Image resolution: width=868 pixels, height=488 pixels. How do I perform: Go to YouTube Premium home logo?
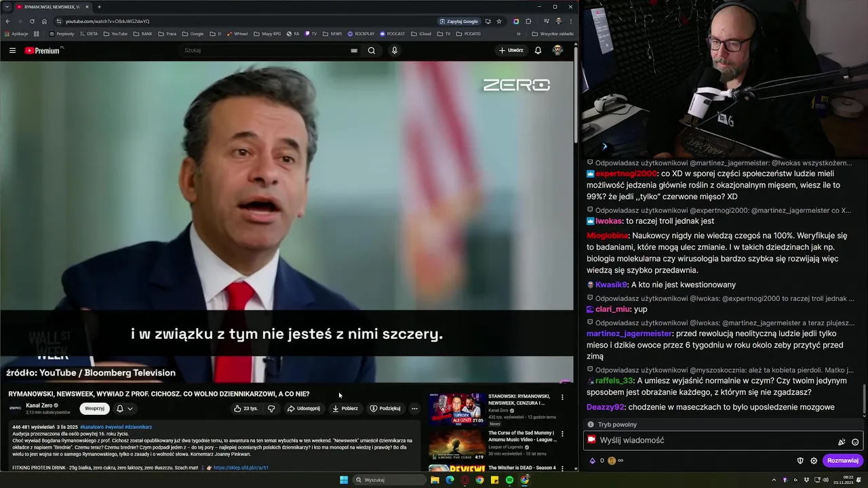pos(42,50)
